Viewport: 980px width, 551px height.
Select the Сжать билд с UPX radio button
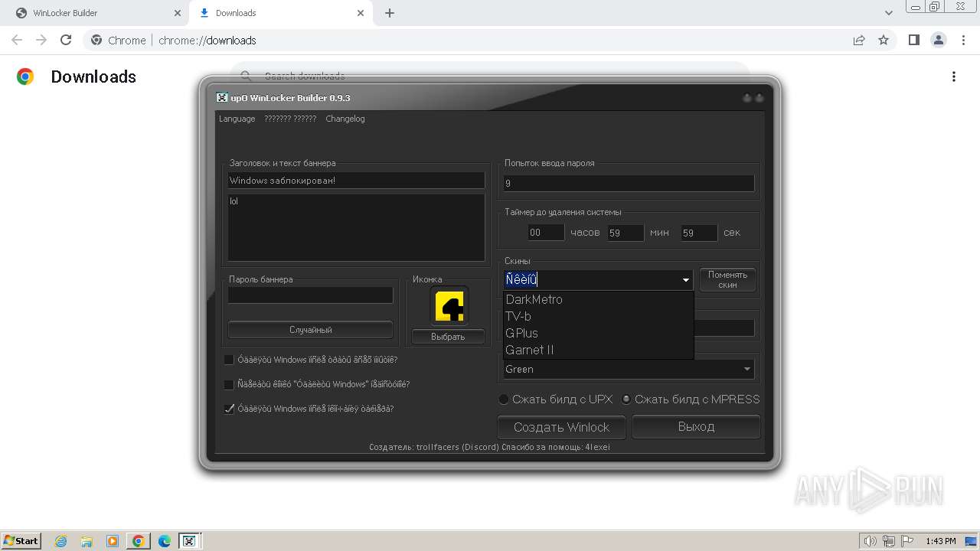pos(504,399)
